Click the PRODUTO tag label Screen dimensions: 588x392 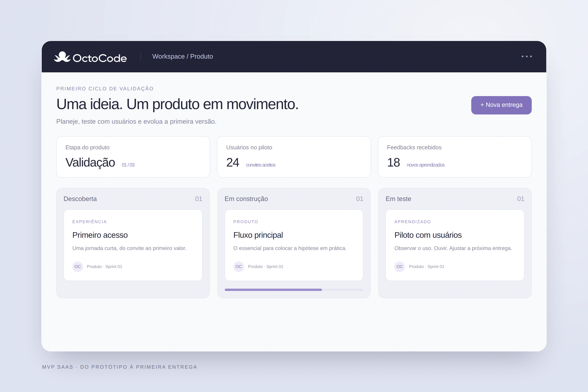pyautogui.click(x=246, y=222)
